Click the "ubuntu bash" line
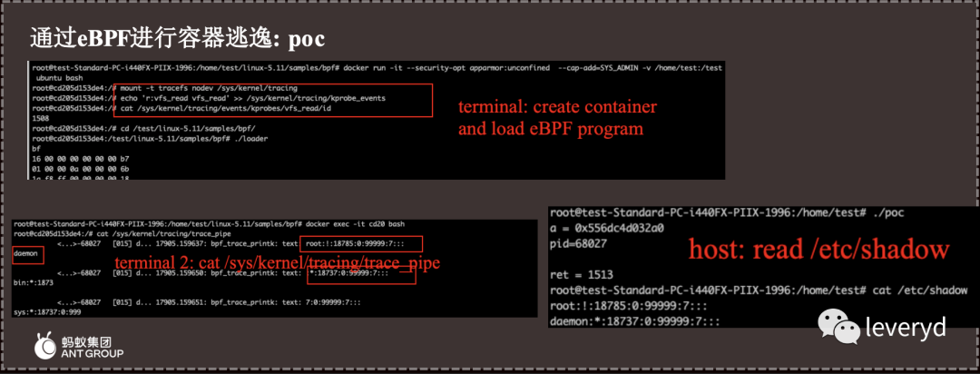Screen dimensions: 980x374 coord(60,77)
